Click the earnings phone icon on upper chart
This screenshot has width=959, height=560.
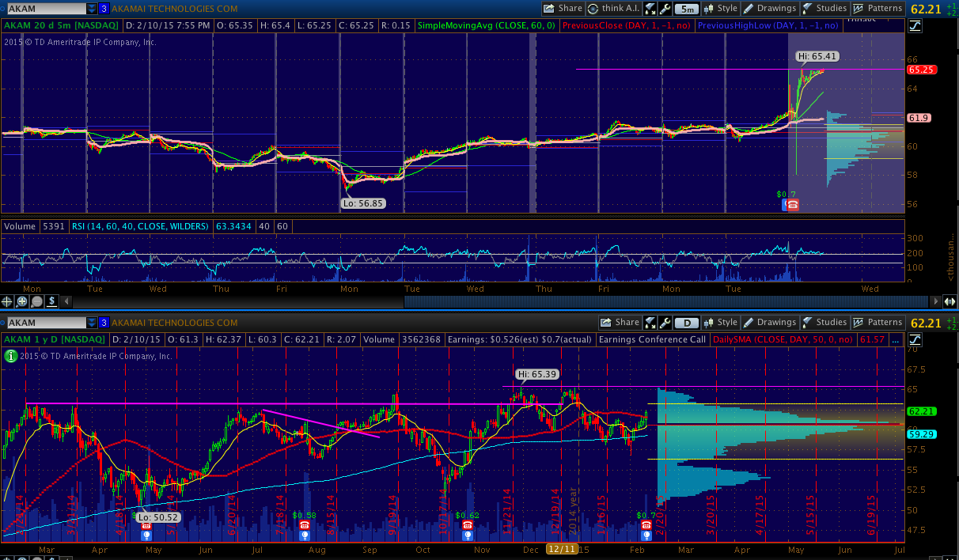(790, 205)
